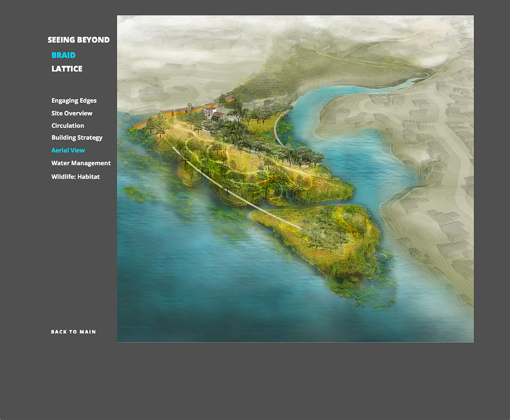The image size is (510, 420).
Task: Choose Building Strategy from the menu
Action: [x=77, y=138]
